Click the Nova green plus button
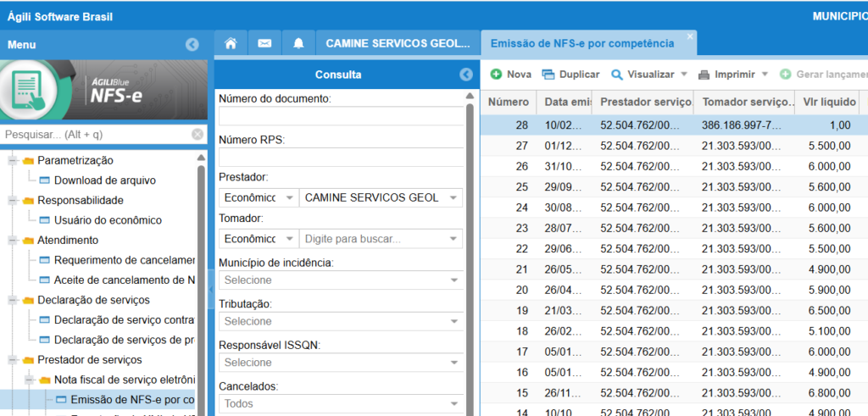The height and width of the screenshot is (416, 868). [x=511, y=75]
